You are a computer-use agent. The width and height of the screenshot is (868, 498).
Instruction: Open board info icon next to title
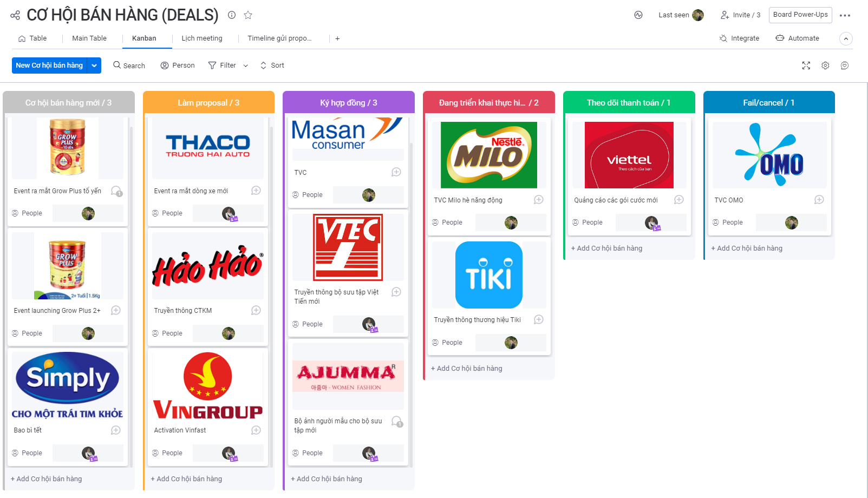point(232,15)
